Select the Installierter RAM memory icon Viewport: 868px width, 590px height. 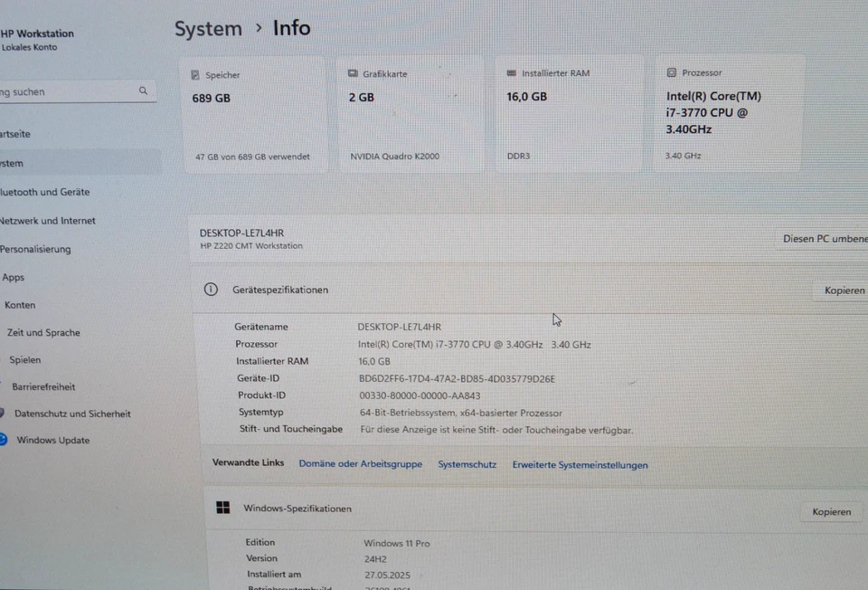click(x=511, y=72)
